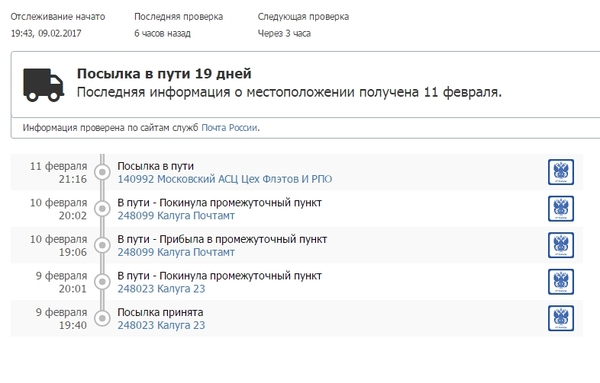Click Russian Post logo in 9 февраля 20:01 row
600x383 pixels.
point(561,282)
